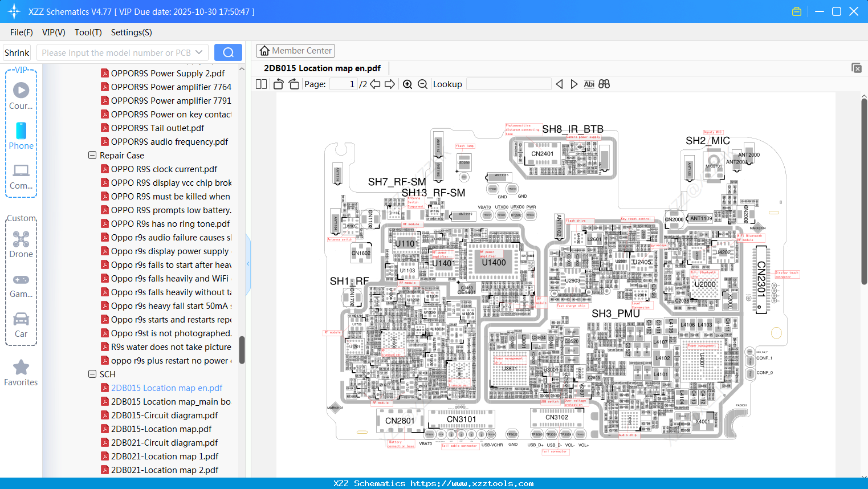This screenshot has width=868, height=489.
Task: Rotate the PDF page counterclockwise
Action: [x=278, y=84]
